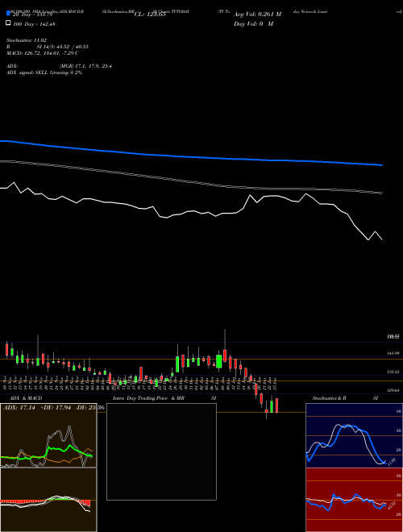Click the empty intraday trading price panel

pos(161,451)
